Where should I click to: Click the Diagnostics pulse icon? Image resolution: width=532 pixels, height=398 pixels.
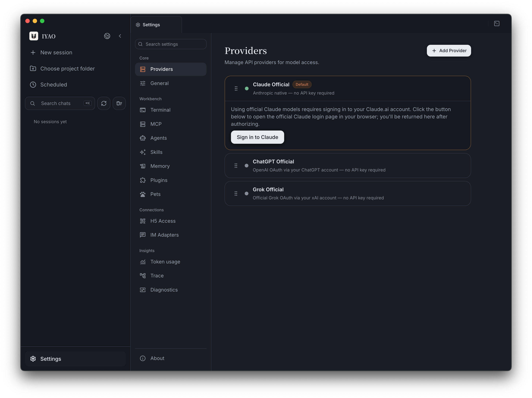[x=143, y=290]
